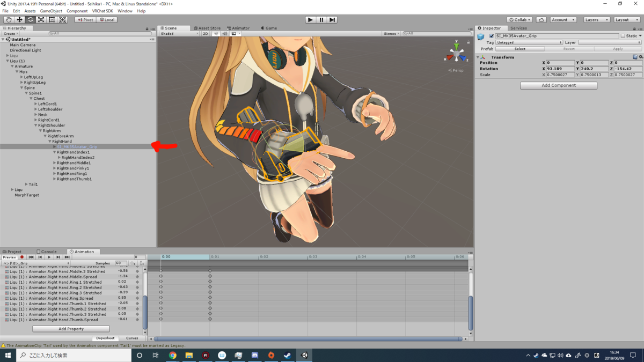
Task: Open the Untagged Tag dropdown
Action: 529,42
